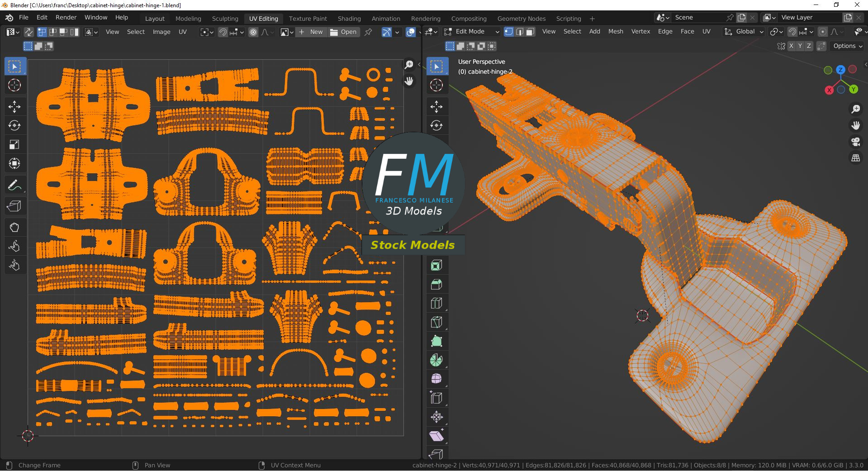The image size is (868, 471).
Task: Select the Edge Slide tool
Action: (x=436, y=398)
